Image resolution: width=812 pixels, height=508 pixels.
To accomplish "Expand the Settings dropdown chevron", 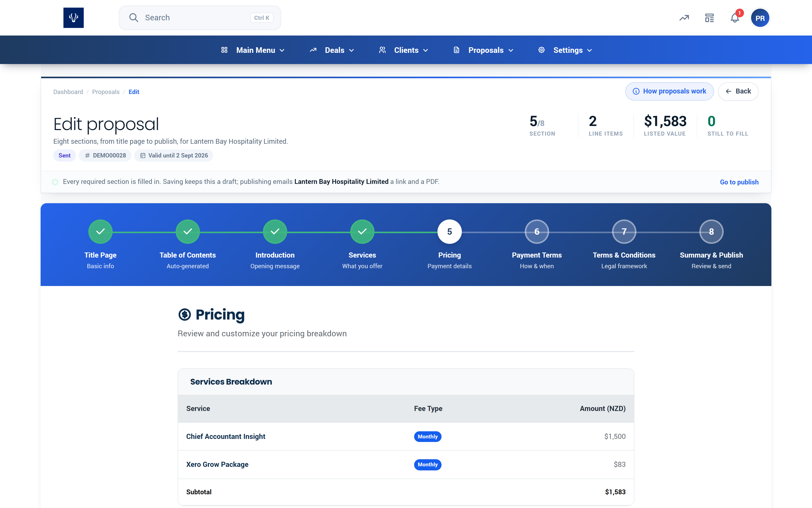I will (x=589, y=50).
